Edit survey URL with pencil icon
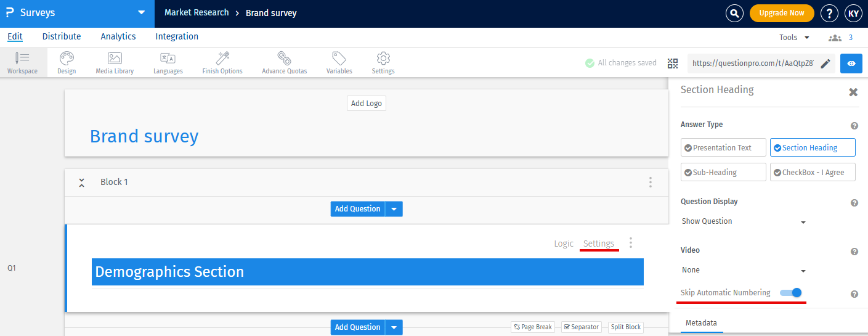 point(825,63)
